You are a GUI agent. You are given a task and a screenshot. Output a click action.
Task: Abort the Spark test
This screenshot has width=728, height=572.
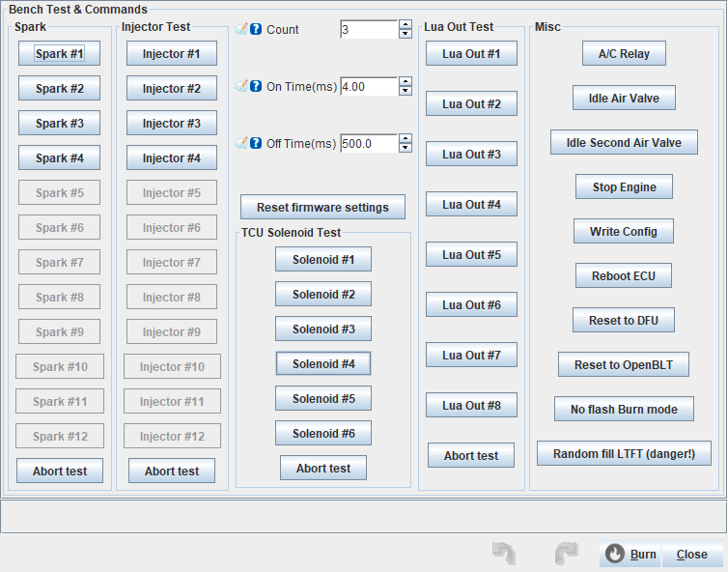coord(60,471)
